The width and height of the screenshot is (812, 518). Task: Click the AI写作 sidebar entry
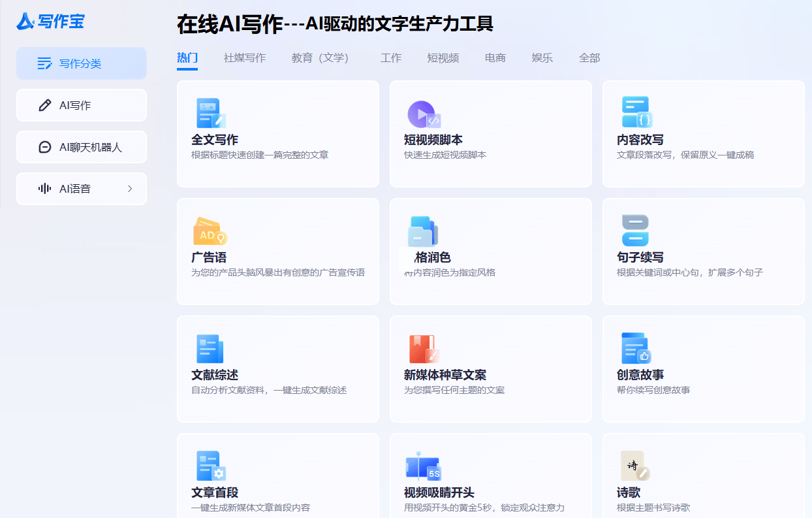pyautogui.click(x=81, y=105)
